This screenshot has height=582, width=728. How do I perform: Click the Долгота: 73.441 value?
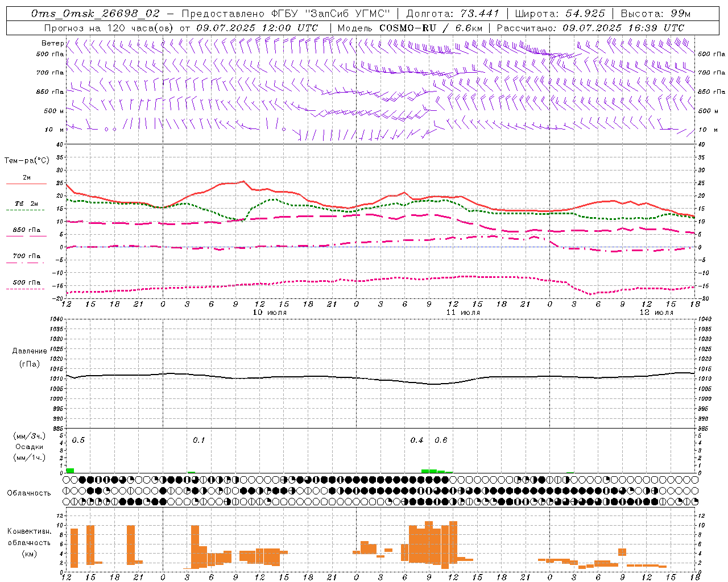pos(453,14)
